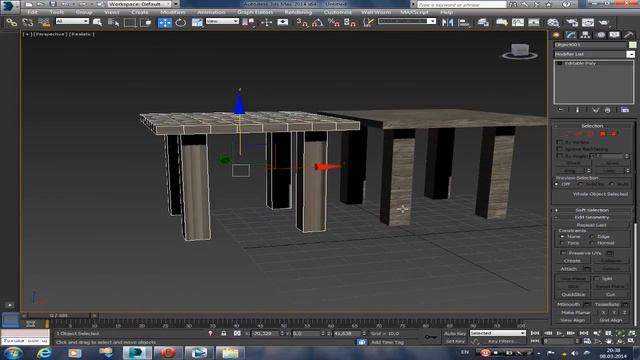Viewport: 640px width, 360px height.
Task: Select the Normal constraint radio button
Action: tap(593, 243)
